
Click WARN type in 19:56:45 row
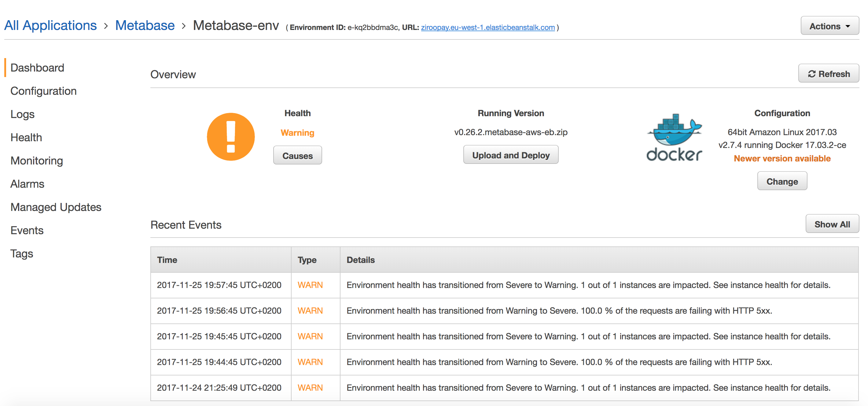click(310, 311)
